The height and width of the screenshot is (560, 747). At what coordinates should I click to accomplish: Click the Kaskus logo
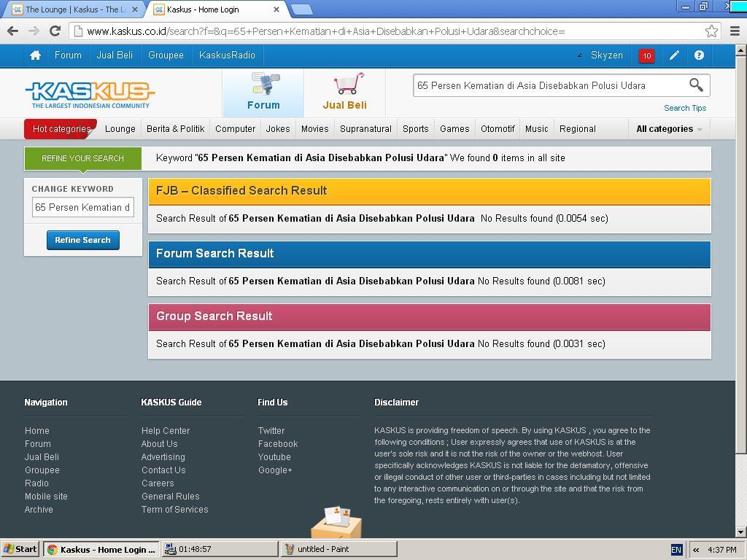click(x=90, y=94)
